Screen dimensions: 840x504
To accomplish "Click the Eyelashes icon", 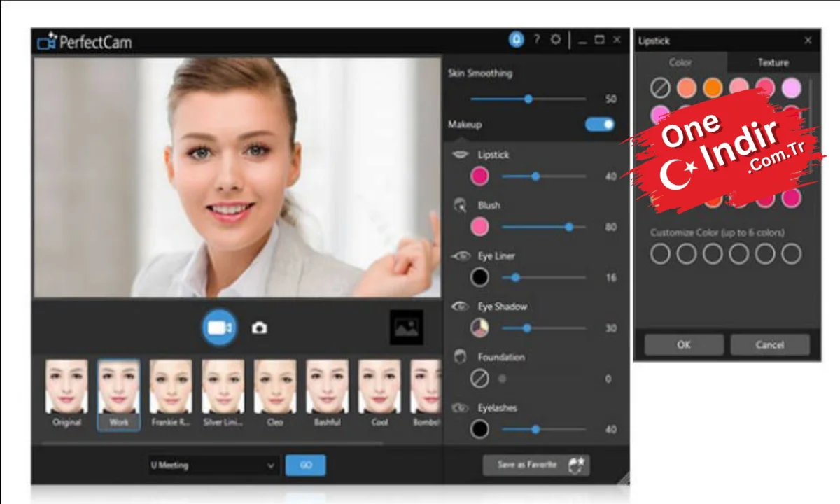I will (x=461, y=407).
